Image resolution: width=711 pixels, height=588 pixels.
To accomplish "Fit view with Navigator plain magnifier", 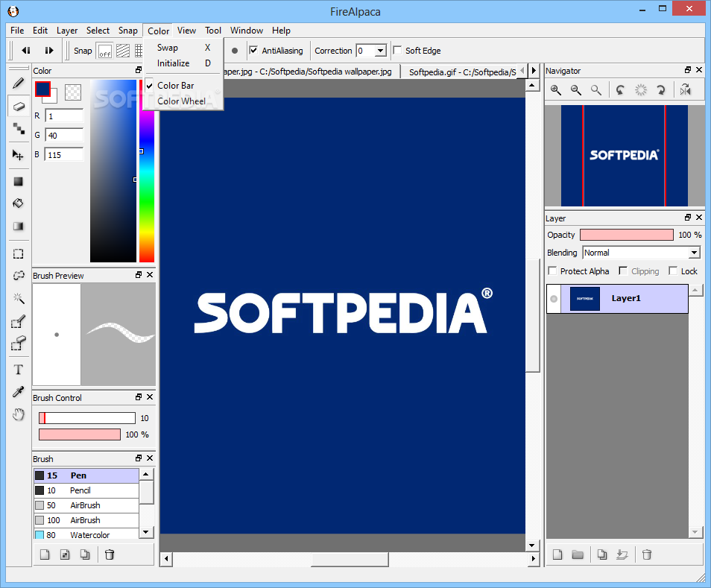I will (595, 90).
